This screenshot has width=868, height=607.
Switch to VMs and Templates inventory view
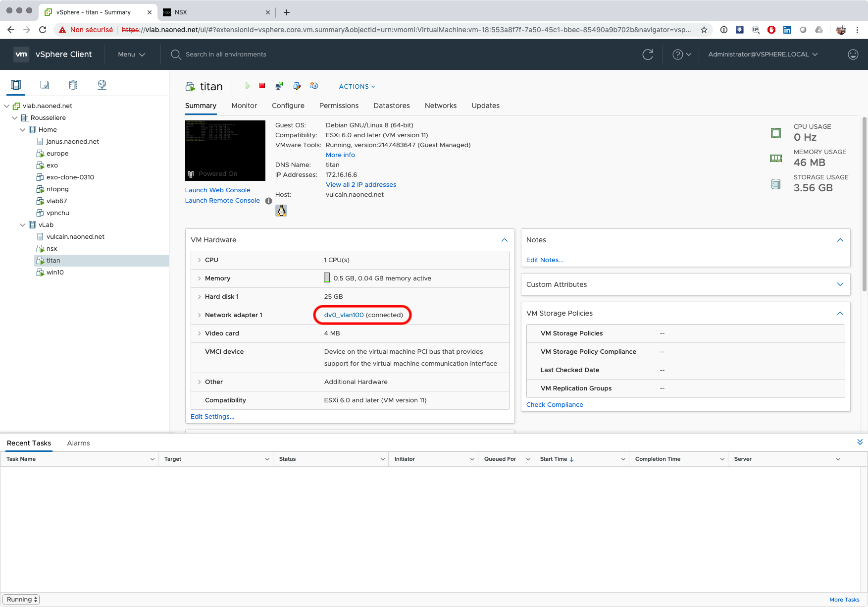coord(45,85)
